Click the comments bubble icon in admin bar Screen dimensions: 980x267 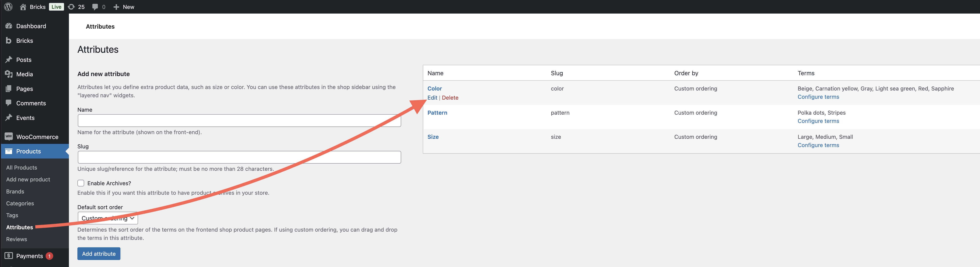[x=95, y=7]
